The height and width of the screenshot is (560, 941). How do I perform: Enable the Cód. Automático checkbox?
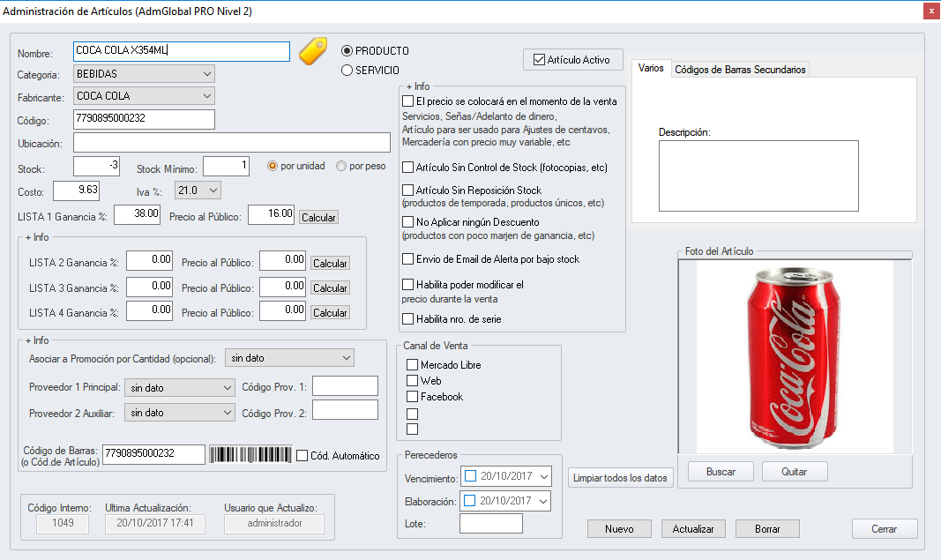point(302,456)
